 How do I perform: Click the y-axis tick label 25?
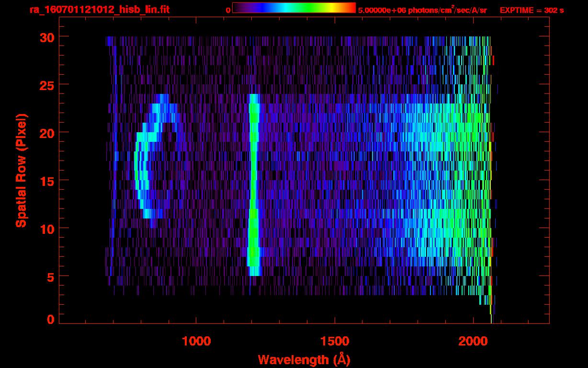(46, 85)
